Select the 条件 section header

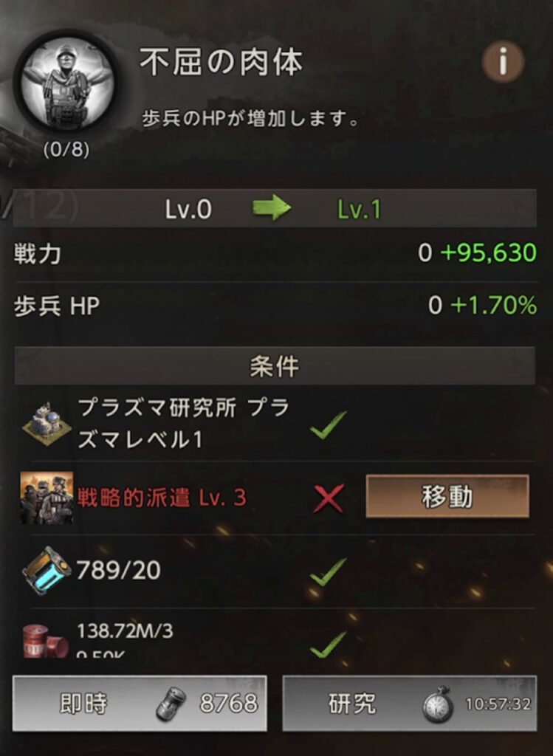pos(275,366)
